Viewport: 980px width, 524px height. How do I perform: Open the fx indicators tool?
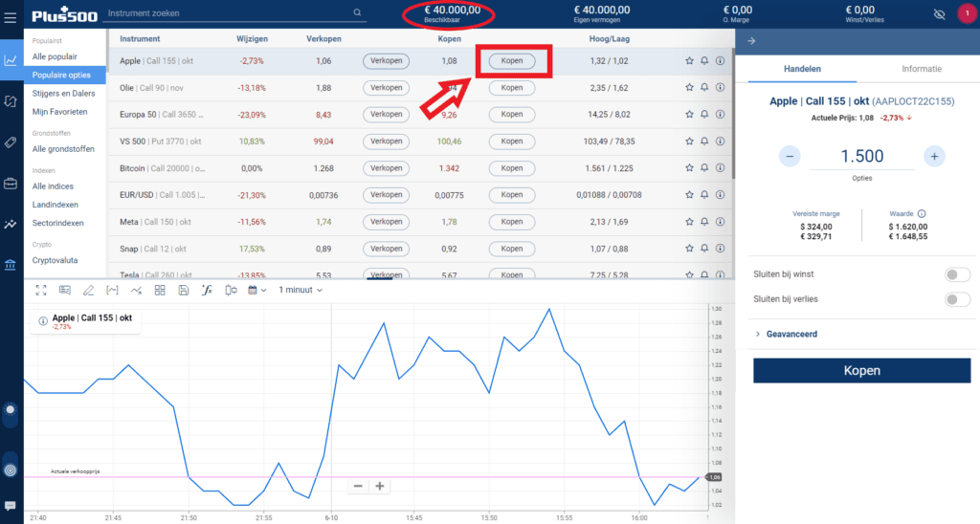tap(206, 290)
